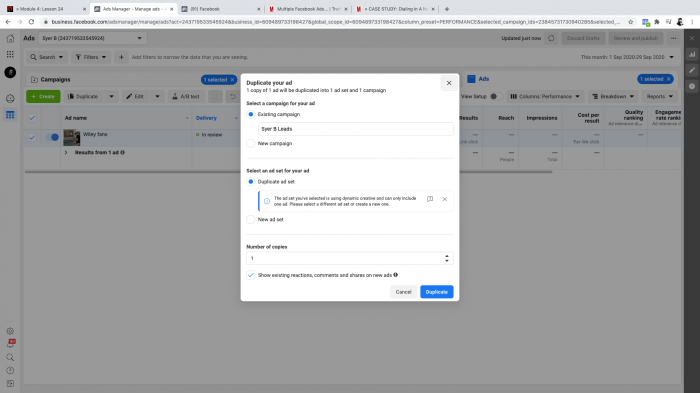This screenshot has height=393, width=700.
Task: Click the blue Duplicate button in dialog
Action: 437,292
